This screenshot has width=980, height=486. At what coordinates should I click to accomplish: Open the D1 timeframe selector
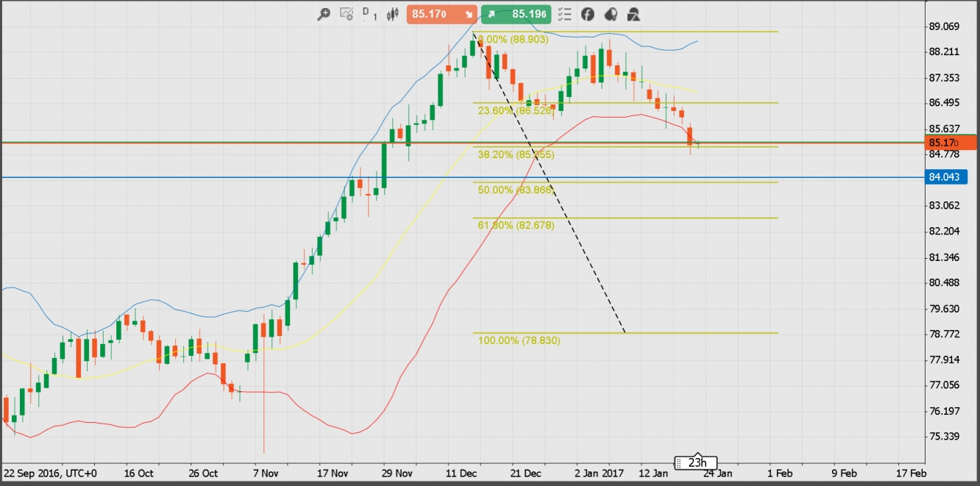(x=370, y=14)
